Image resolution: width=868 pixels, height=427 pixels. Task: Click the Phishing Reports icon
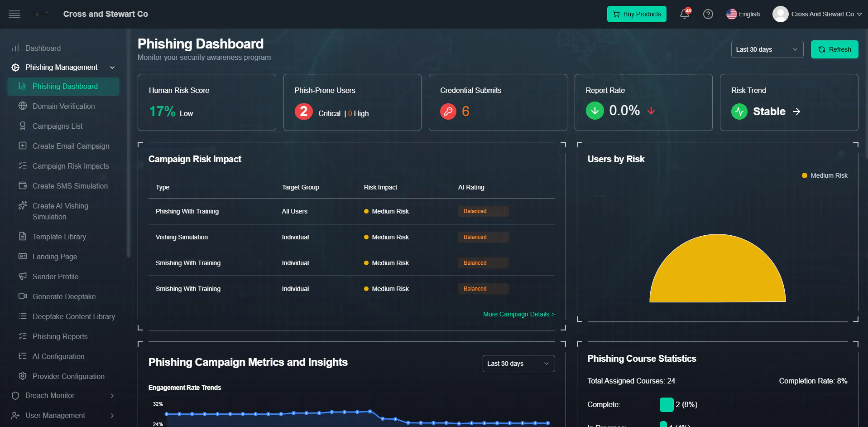[23, 336]
